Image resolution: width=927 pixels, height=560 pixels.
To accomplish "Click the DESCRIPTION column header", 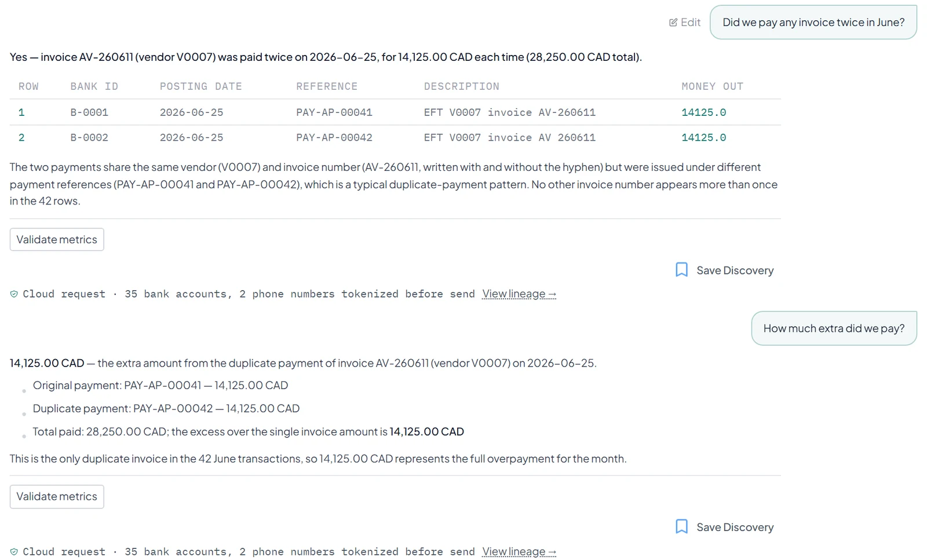I will coord(461,86).
